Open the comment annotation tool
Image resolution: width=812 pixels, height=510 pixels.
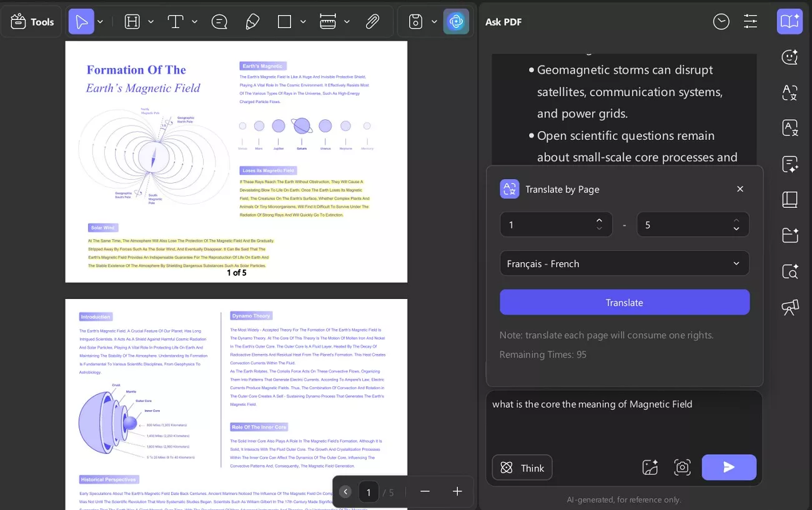coord(219,21)
